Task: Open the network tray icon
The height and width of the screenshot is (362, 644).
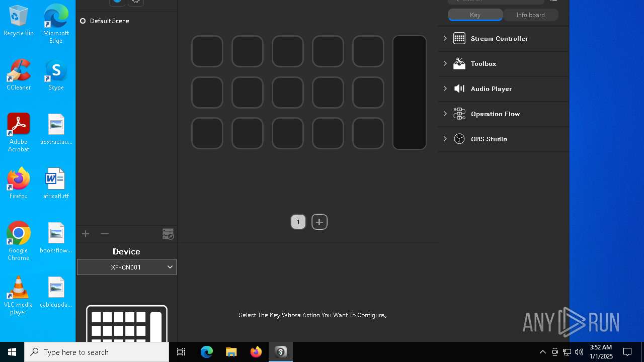Action: 567,352
